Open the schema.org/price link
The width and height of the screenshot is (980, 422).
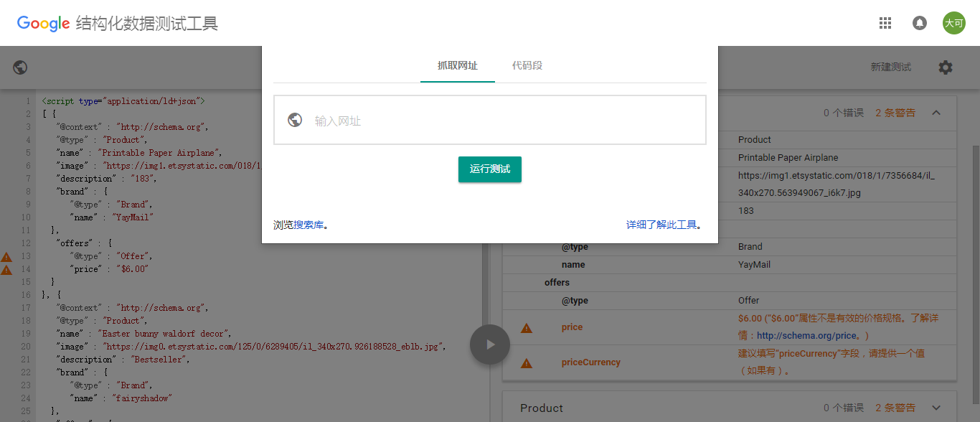pyautogui.click(x=806, y=336)
